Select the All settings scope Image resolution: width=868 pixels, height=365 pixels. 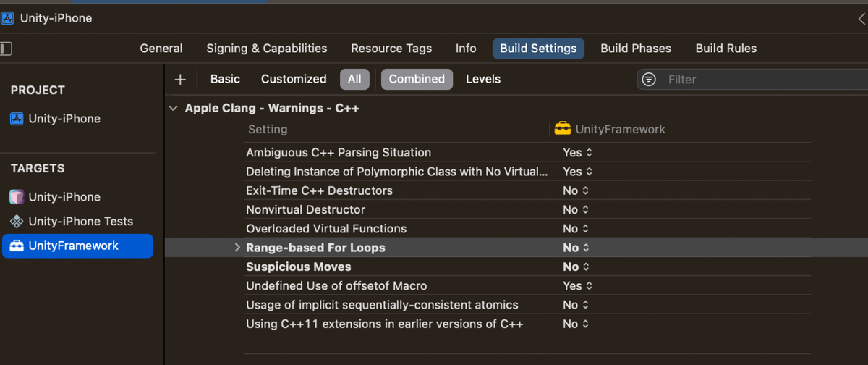pyautogui.click(x=354, y=80)
